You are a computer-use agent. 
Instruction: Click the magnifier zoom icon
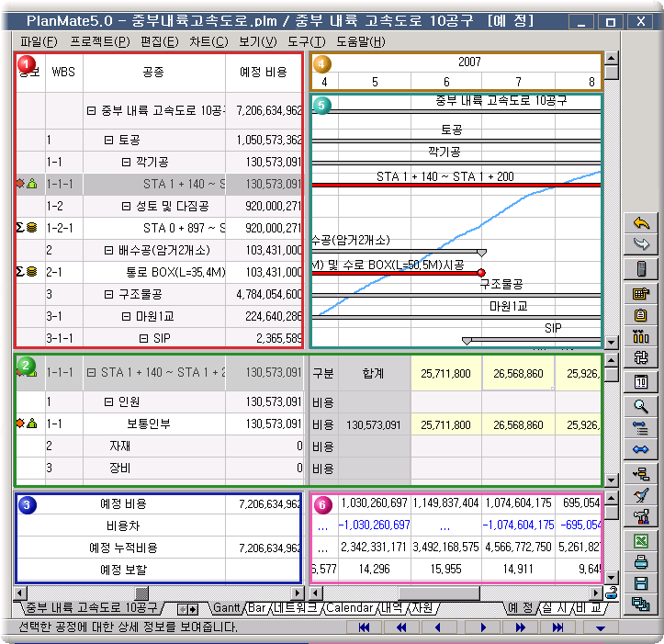coord(642,405)
